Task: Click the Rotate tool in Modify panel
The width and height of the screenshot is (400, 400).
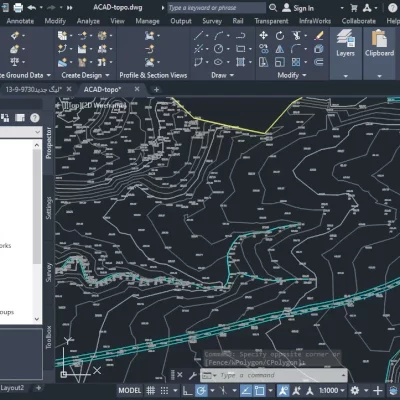Action: [280, 35]
